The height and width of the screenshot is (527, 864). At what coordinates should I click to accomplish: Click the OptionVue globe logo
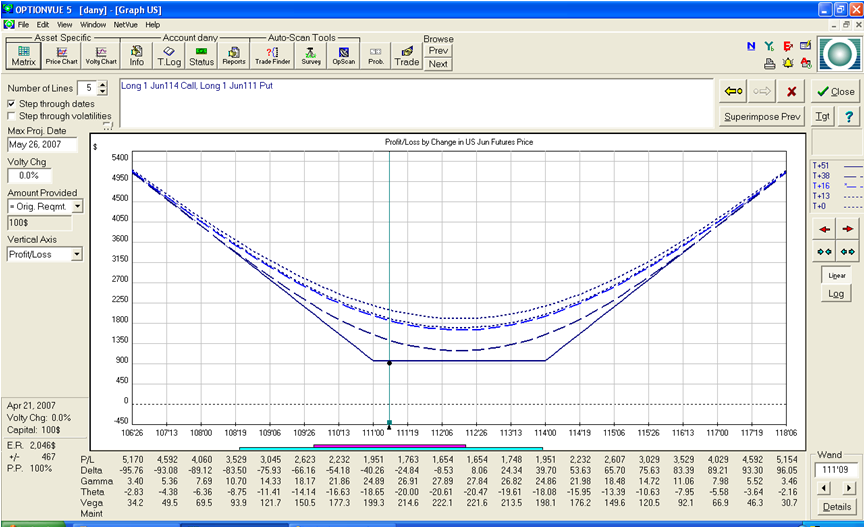click(x=839, y=55)
